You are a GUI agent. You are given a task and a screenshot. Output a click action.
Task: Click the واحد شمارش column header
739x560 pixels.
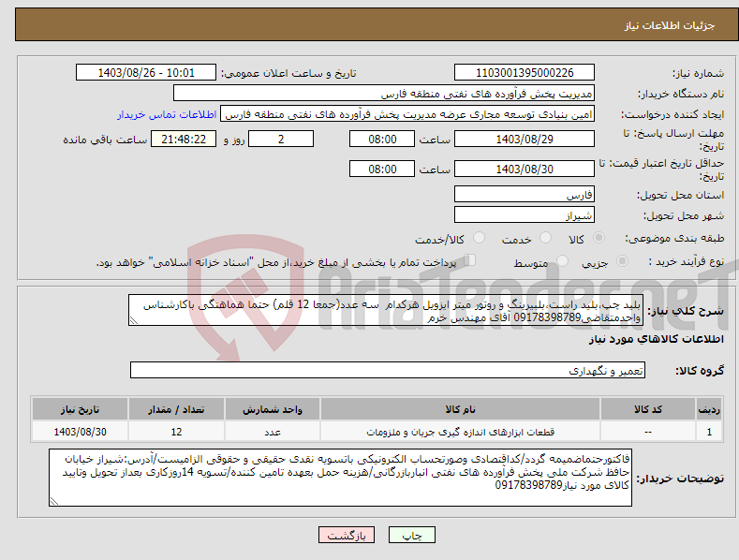[273, 409]
